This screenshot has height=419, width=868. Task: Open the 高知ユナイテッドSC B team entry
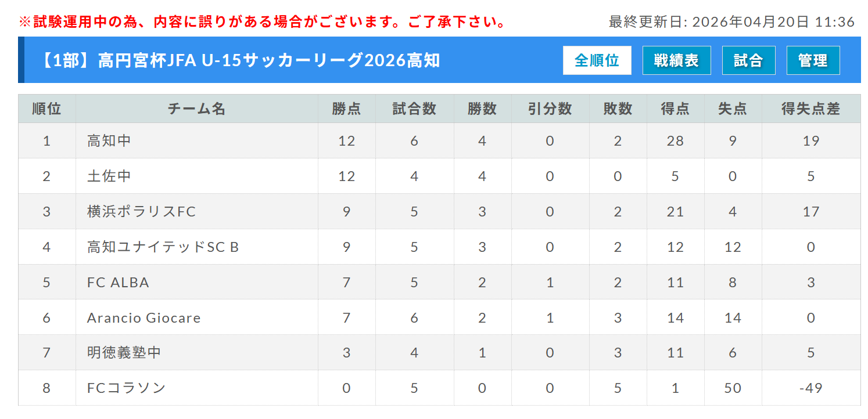pyautogui.click(x=163, y=247)
